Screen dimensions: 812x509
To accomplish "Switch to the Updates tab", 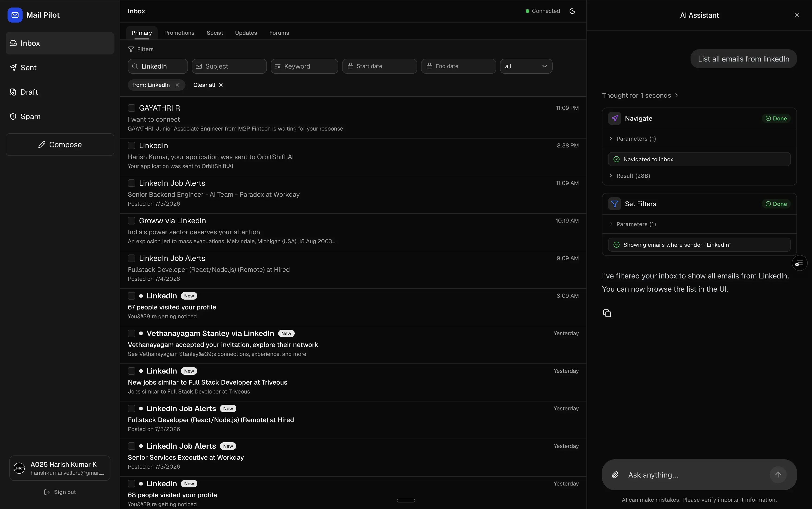I will 246,33.
